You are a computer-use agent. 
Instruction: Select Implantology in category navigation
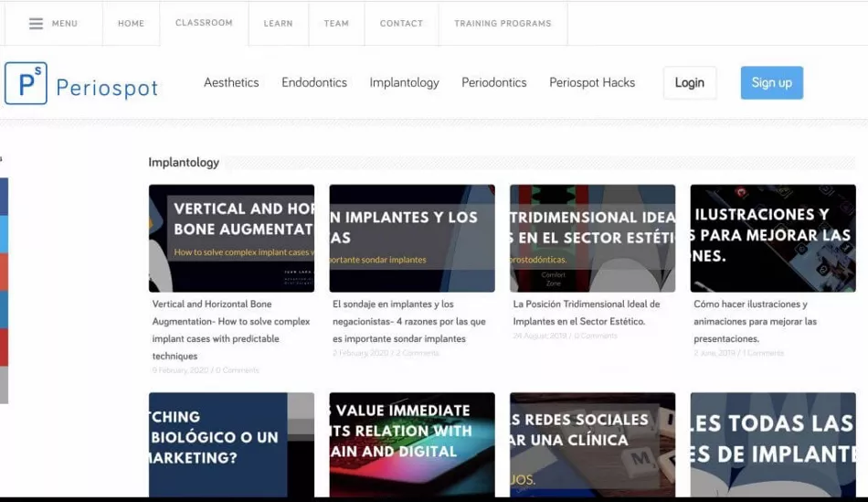click(x=404, y=82)
